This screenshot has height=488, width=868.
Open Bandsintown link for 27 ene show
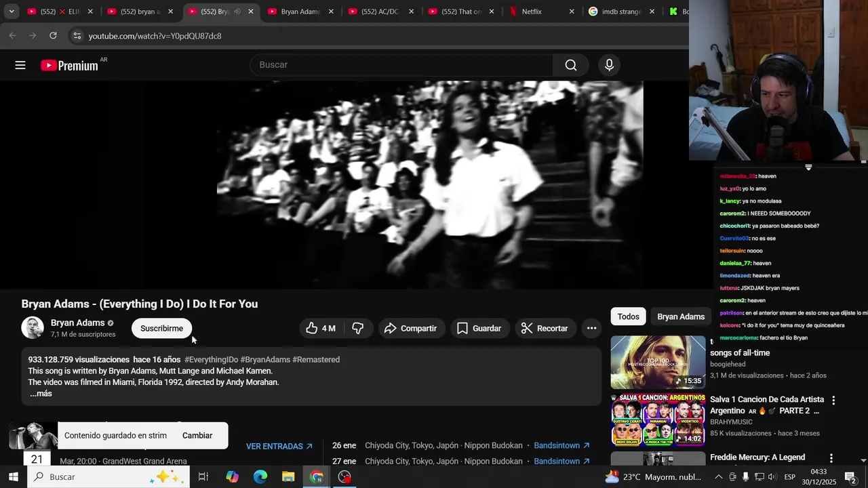[x=561, y=462]
